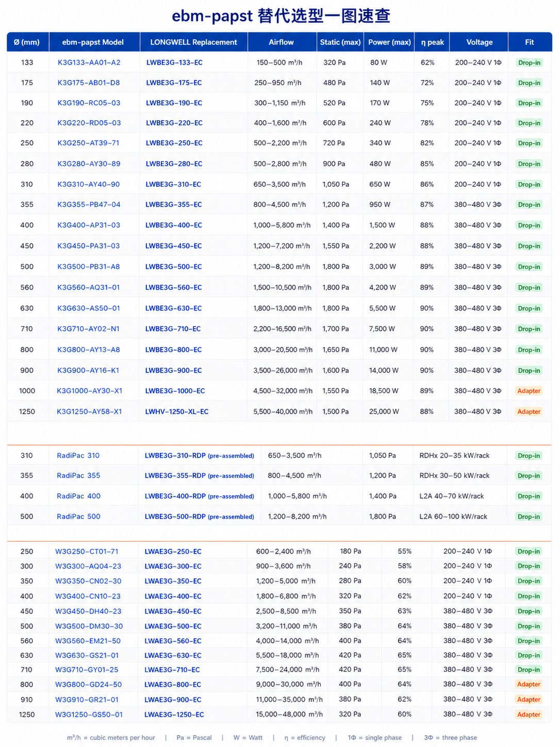Click LWAE3G-630-EC replacement link
The image size is (560, 747).
point(173,656)
